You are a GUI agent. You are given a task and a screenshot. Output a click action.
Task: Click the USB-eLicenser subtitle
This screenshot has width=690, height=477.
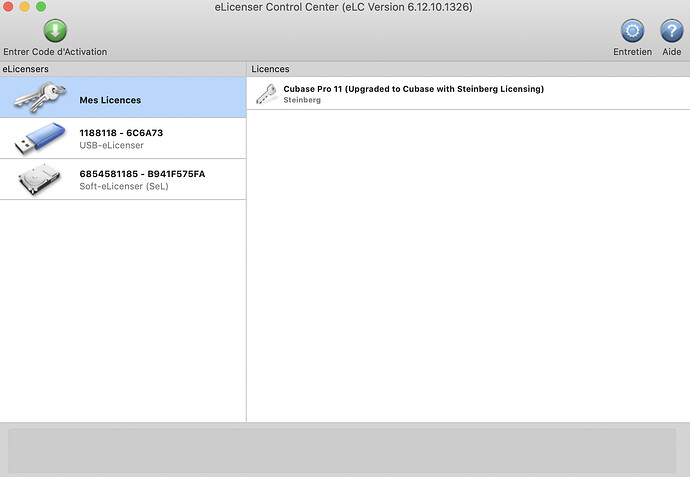tap(111, 145)
